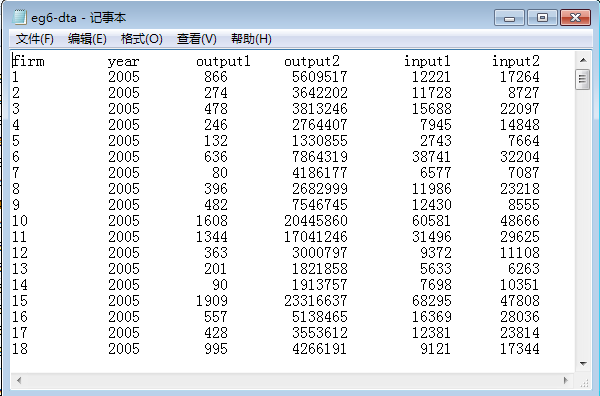This screenshot has width=600, height=396.
Task: Click the value 17344
Action: (520, 349)
